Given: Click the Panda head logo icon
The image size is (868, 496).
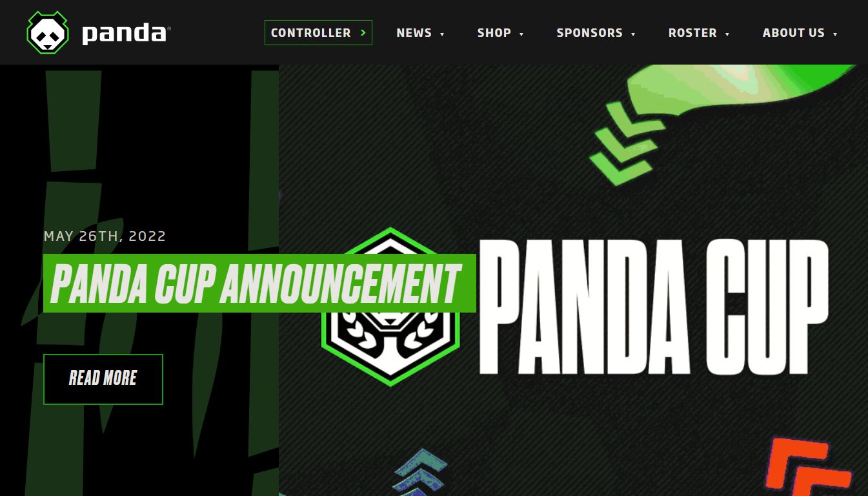Looking at the screenshot, I should [48, 32].
